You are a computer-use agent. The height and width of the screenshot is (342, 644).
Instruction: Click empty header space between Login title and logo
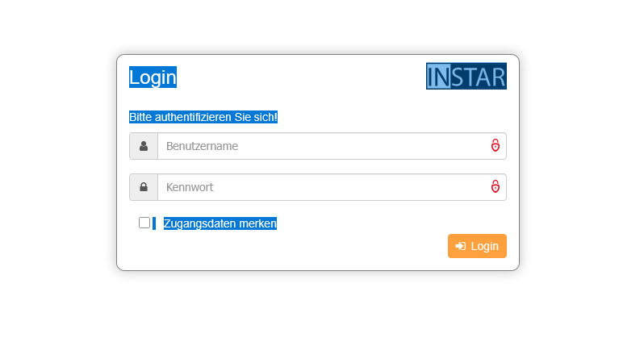(x=299, y=77)
